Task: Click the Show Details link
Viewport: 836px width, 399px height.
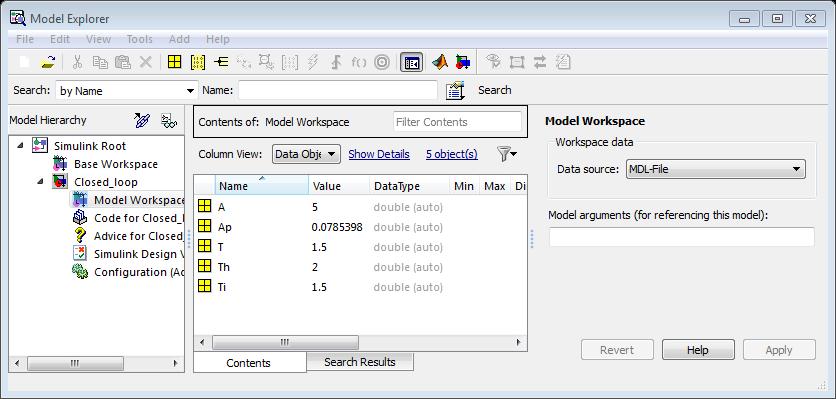Action: (379, 154)
